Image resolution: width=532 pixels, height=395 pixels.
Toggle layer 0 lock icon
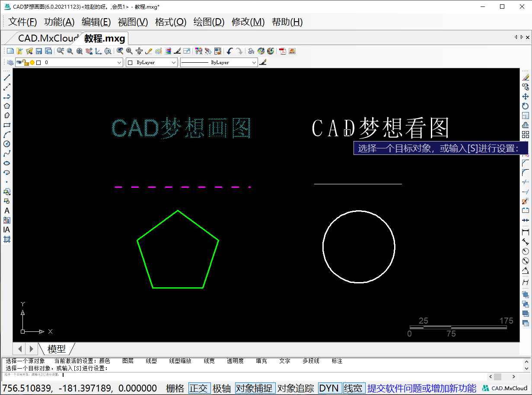point(26,63)
